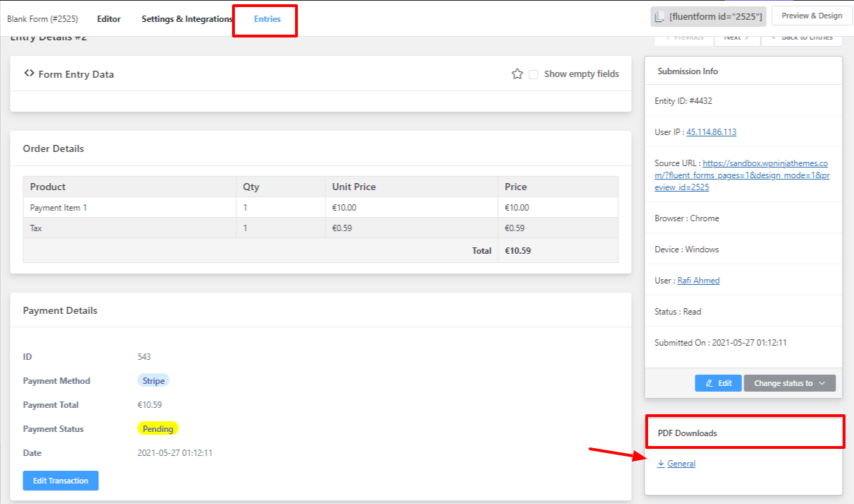Click the blue Edit button in Submission Info
The width and height of the screenshot is (854, 504).
717,383
